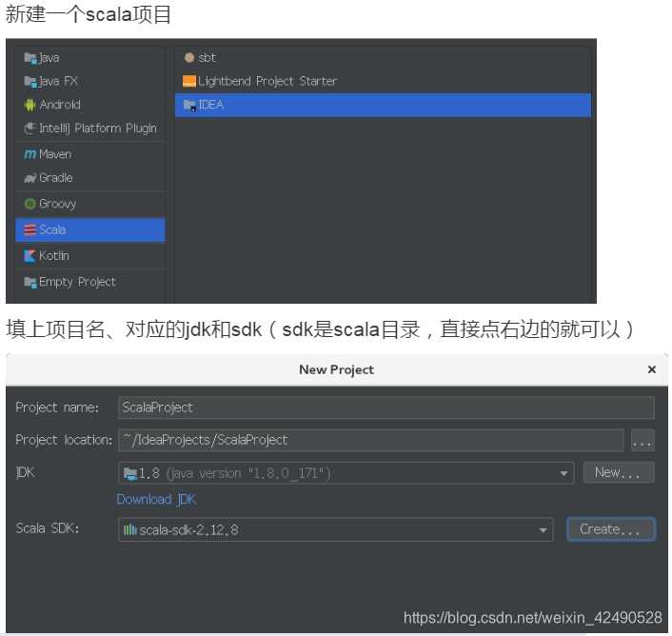Click the Gradle elephant icon
The height and width of the screenshot is (636, 672).
(x=30, y=178)
